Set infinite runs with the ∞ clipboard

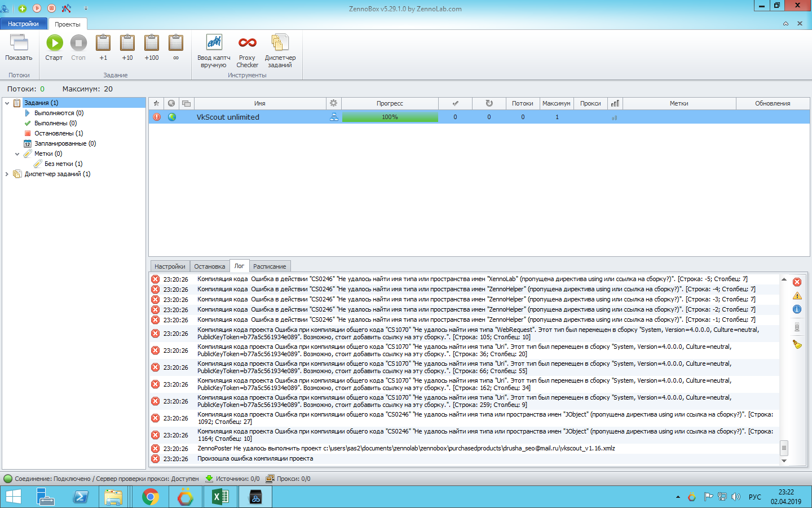tap(176, 43)
